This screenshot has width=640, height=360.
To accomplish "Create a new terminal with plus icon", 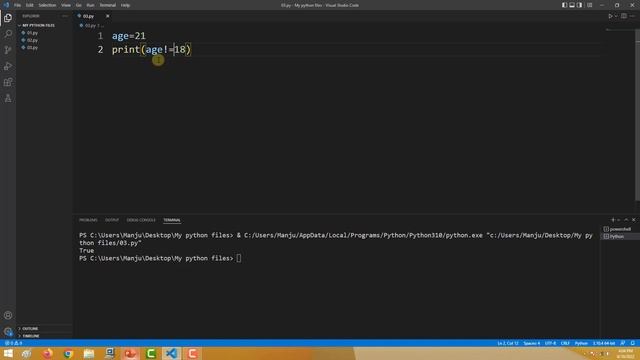I will click(x=613, y=220).
